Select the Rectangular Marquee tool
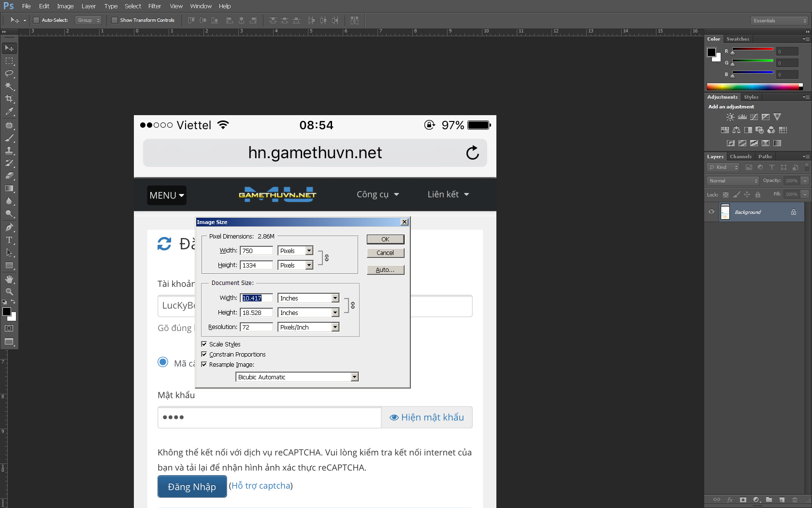This screenshot has height=508, width=812. point(9,61)
